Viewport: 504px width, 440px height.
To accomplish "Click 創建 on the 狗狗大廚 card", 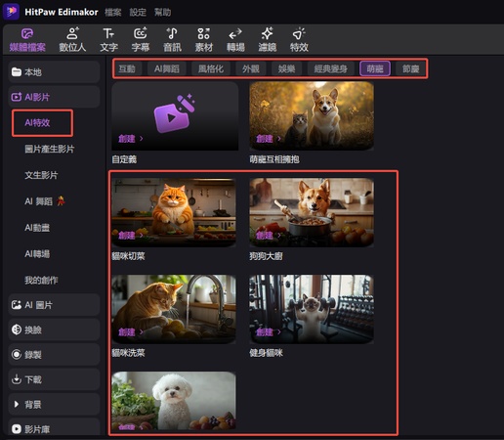I will [269, 236].
